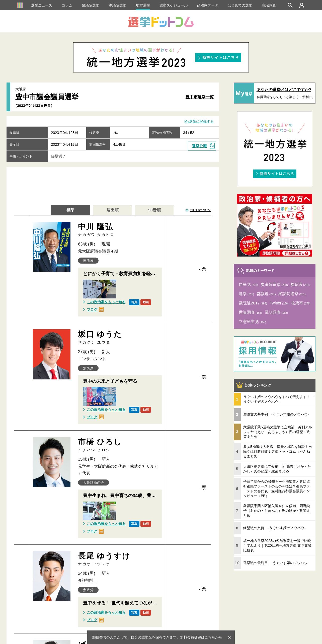Click My選挙に登録する link

(199, 121)
